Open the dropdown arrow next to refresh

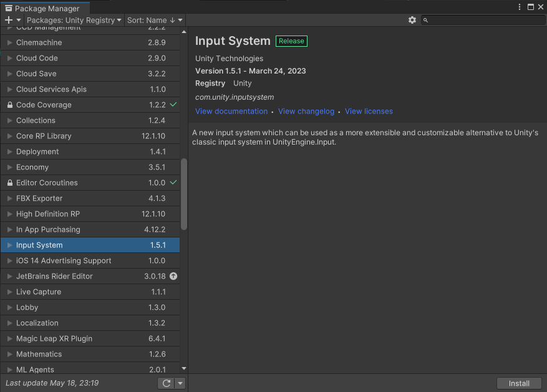pyautogui.click(x=180, y=383)
